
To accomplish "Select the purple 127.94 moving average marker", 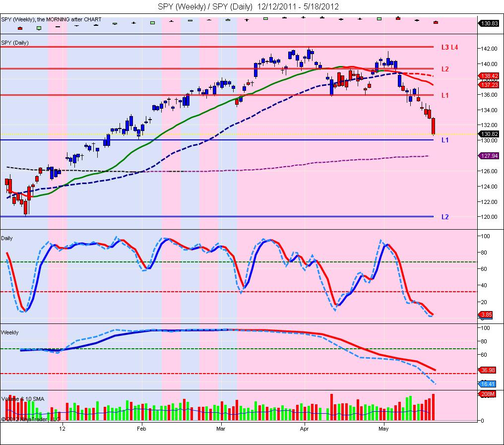I will point(489,156).
